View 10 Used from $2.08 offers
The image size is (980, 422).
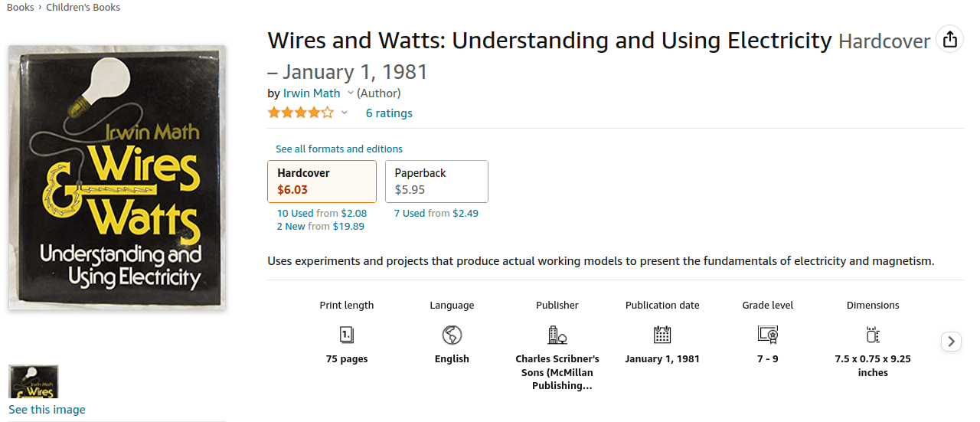pos(322,213)
